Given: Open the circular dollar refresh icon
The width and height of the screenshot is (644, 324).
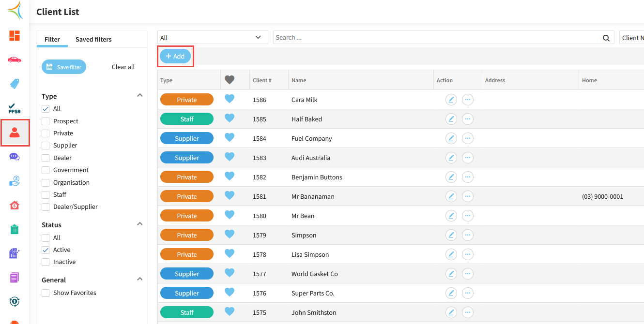Looking at the screenshot, I should (15, 302).
